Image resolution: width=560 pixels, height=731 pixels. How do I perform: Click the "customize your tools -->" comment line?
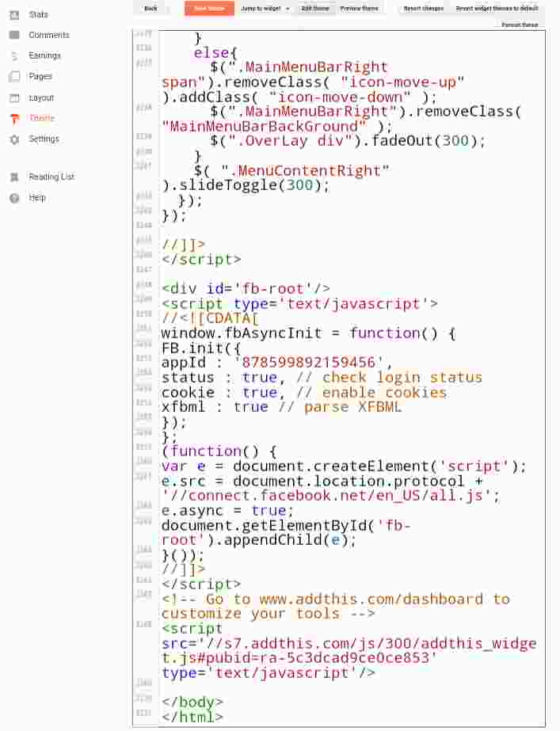click(x=268, y=614)
